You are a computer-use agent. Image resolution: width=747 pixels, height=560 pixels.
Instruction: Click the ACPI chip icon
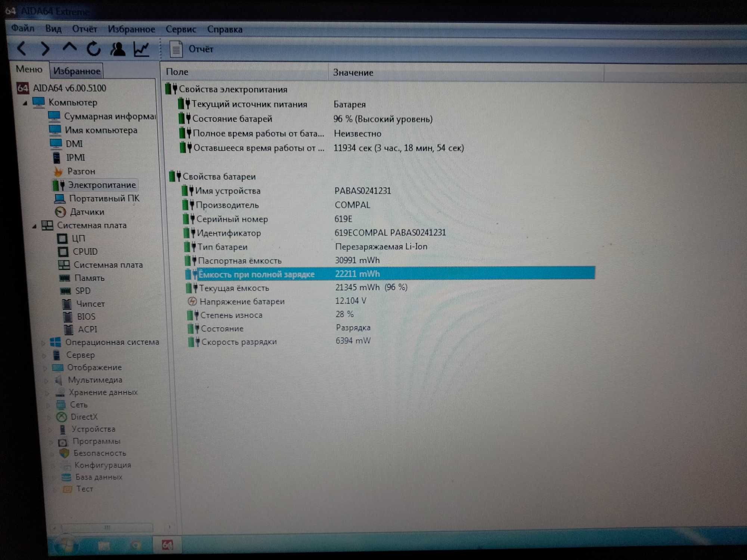point(68,330)
